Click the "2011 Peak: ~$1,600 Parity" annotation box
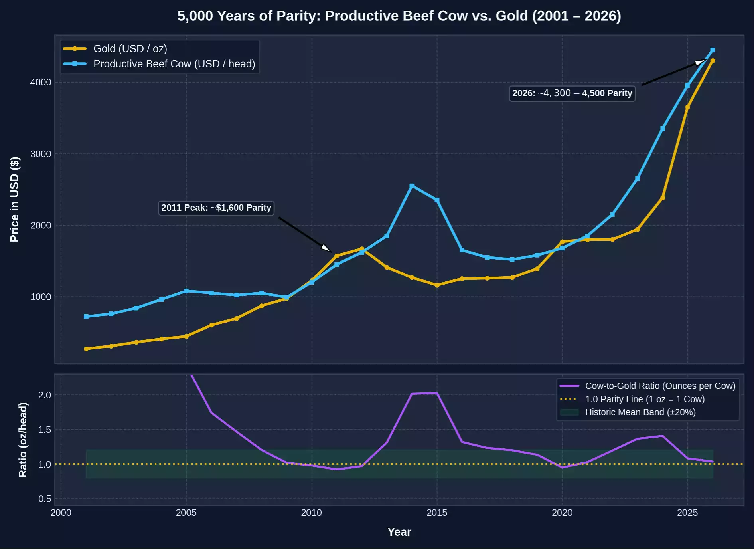 coord(216,208)
